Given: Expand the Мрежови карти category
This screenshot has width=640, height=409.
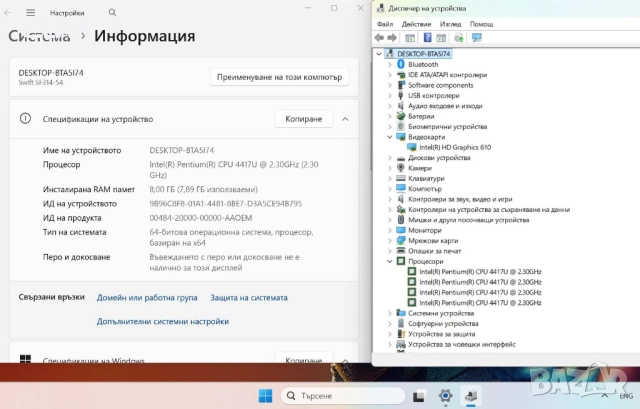Looking at the screenshot, I should click(x=390, y=241).
